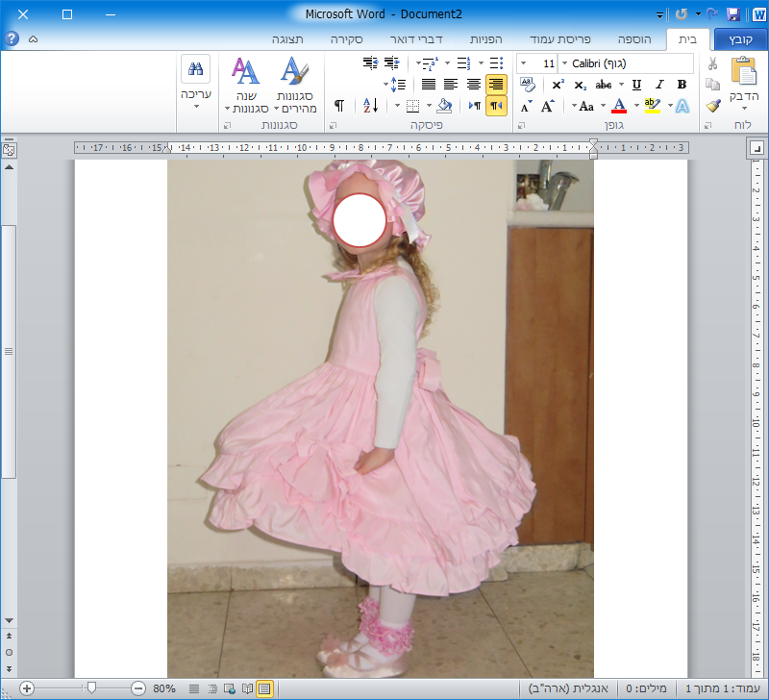Image resolution: width=769 pixels, height=700 pixels.
Task: Click word count (מילים: 0) in status bar
Action: pyautogui.click(x=646, y=688)
